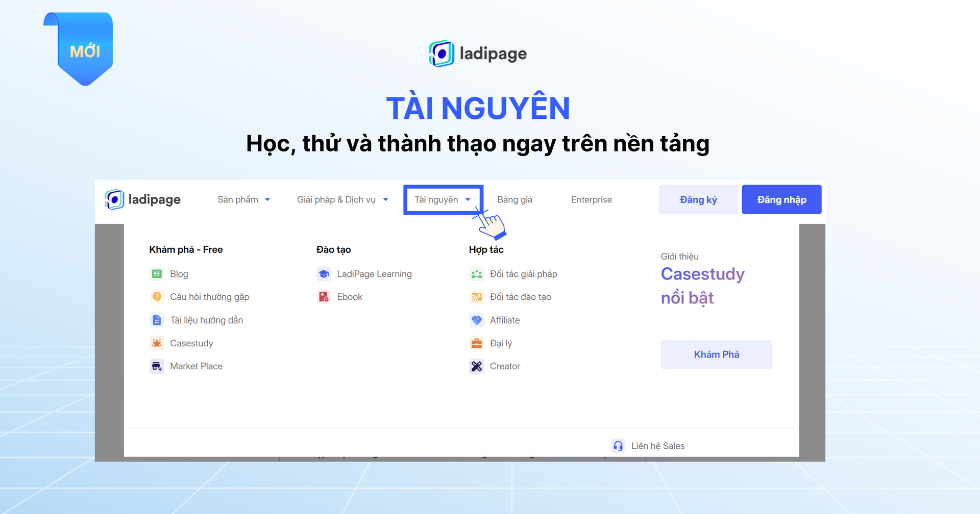Click the Đăng nhập button
The height and width of the screenshot is (514, 980).
tap(781, 199)
